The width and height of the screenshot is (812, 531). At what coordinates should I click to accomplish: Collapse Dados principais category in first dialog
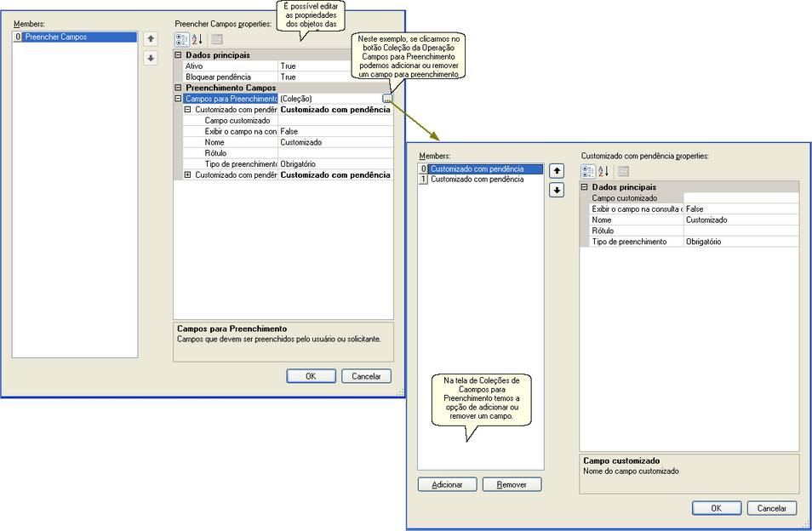click(178, 54)
